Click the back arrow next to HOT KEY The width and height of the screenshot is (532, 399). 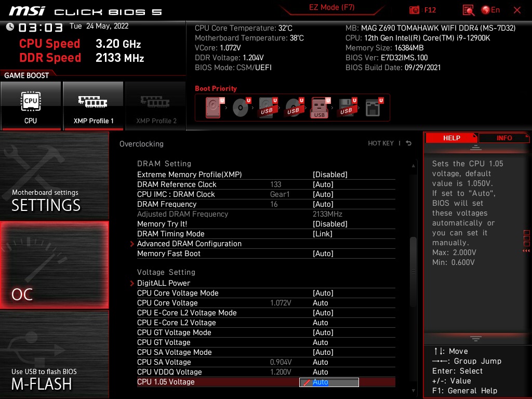click(x=409, y=143)
